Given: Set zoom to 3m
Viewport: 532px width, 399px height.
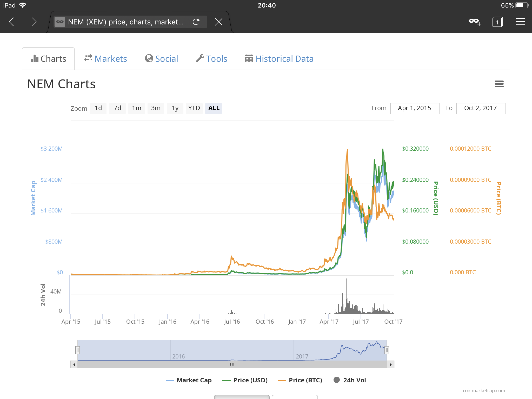Looking at the screenshot, I should point(156,108).
